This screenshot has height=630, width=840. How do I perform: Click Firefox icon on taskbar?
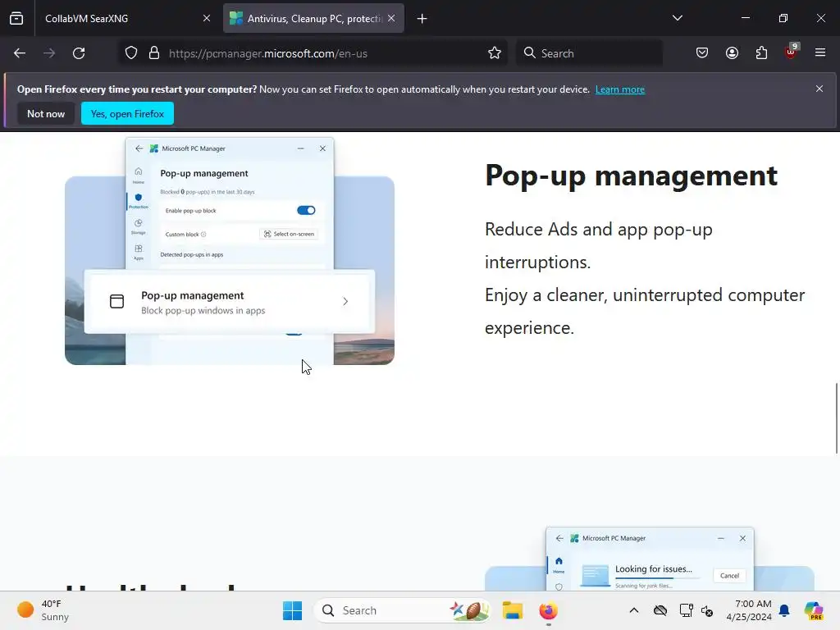click(x=548, y=610)
